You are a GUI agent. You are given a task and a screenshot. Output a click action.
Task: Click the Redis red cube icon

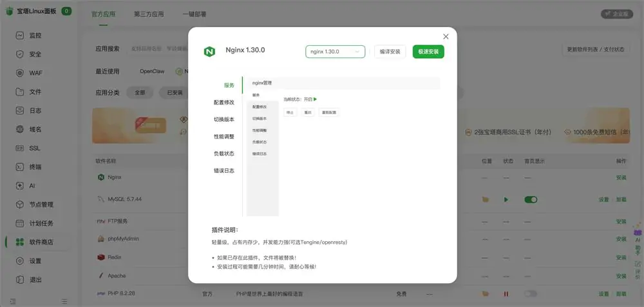coord(100,257)
